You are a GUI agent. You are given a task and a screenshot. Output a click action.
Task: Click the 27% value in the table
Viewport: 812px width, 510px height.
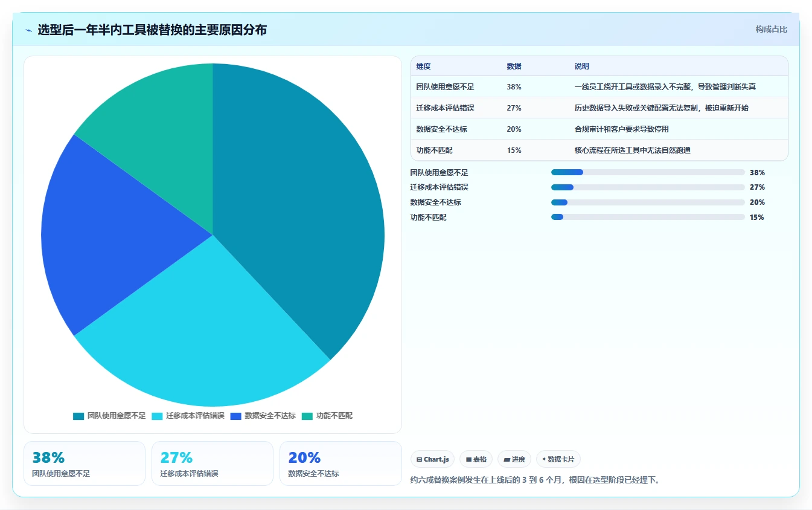pyautogui.click(x=514, y=108)
